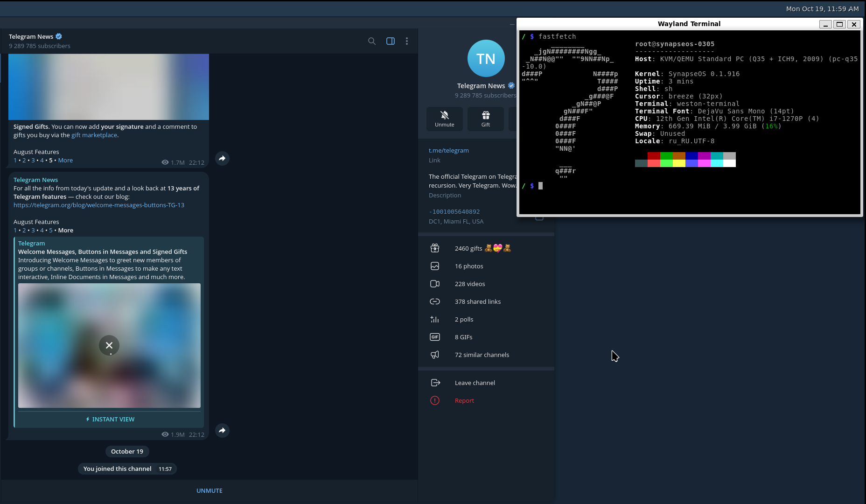
Task: Open INSTANT VIEW of the article
Action: click(x=110, y=419)
